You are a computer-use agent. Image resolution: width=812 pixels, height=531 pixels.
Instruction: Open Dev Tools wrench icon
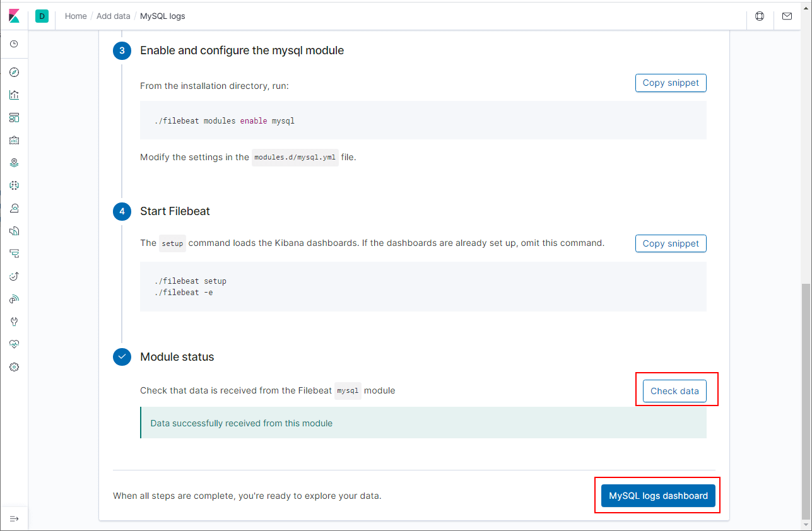15,322
